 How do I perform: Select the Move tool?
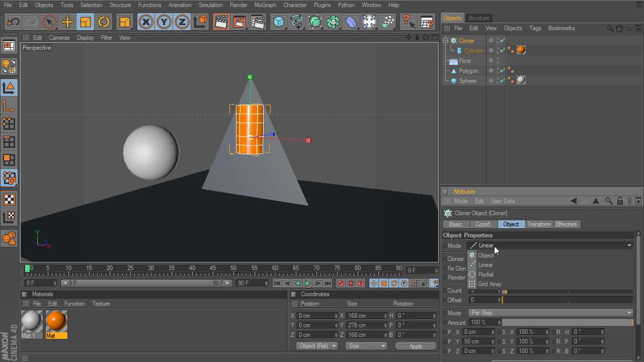pos(67,22)
